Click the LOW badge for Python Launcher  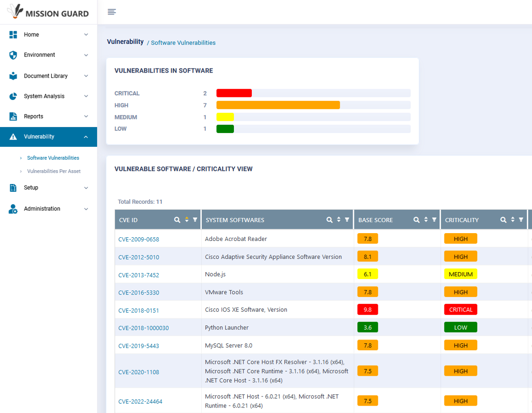461,328
